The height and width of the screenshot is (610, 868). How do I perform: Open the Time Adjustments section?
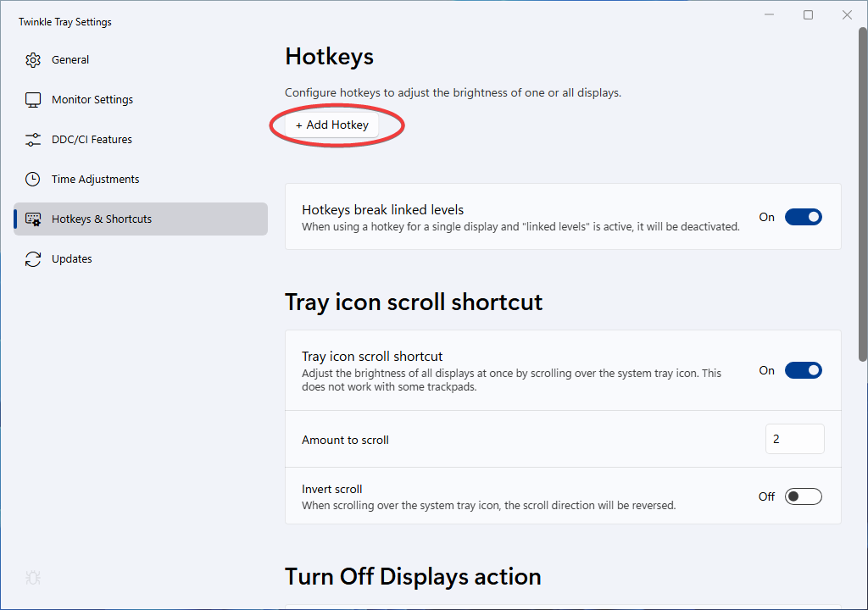(95, 180)
